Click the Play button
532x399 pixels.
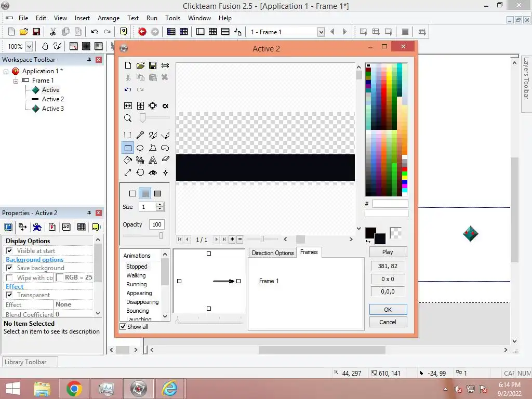point(388,252)
